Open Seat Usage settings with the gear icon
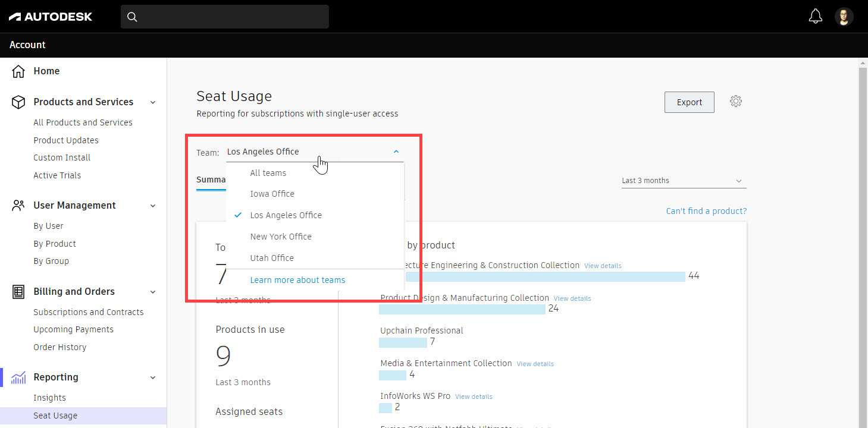Screen dimensions: 868x428 point(736,101)
